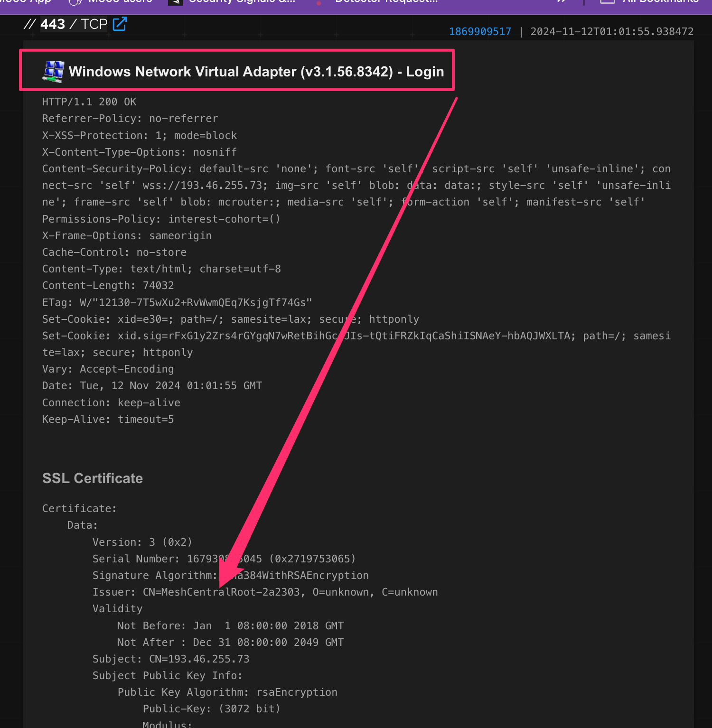Click the Not After: Dec 31 2049 line

(231, 643)
